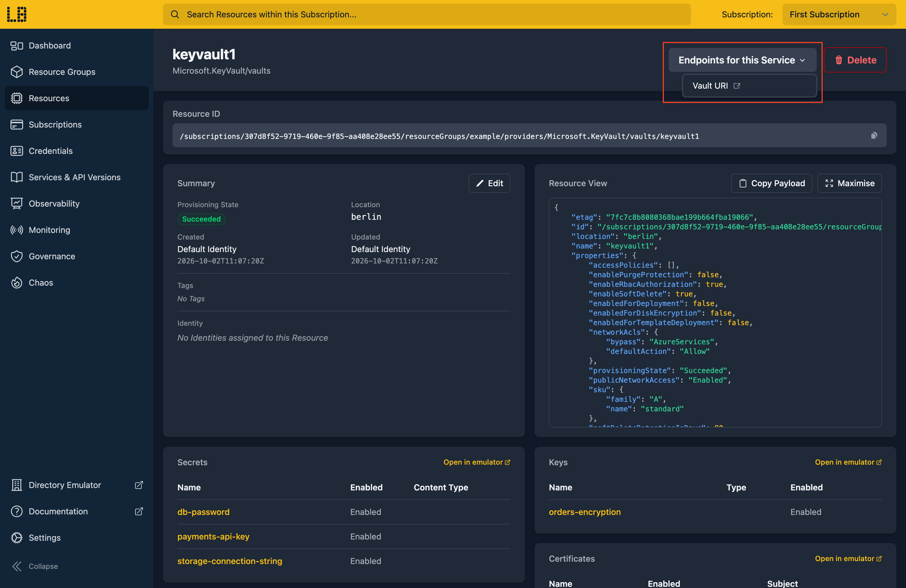Viewport: 906px width, 588px height.
Task: Click the Dashboard sidebar icon
Action: coord(17,46)
